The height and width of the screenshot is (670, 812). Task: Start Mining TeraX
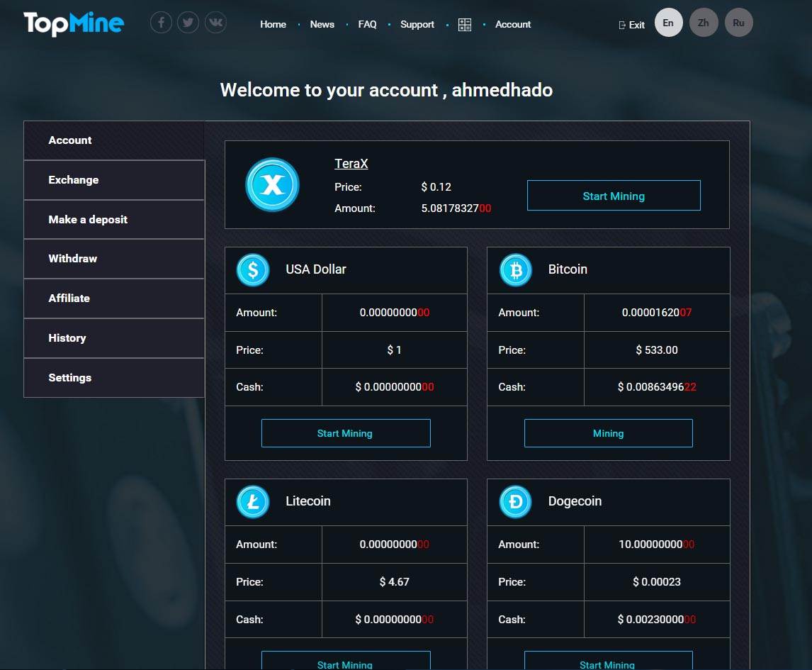614,196
